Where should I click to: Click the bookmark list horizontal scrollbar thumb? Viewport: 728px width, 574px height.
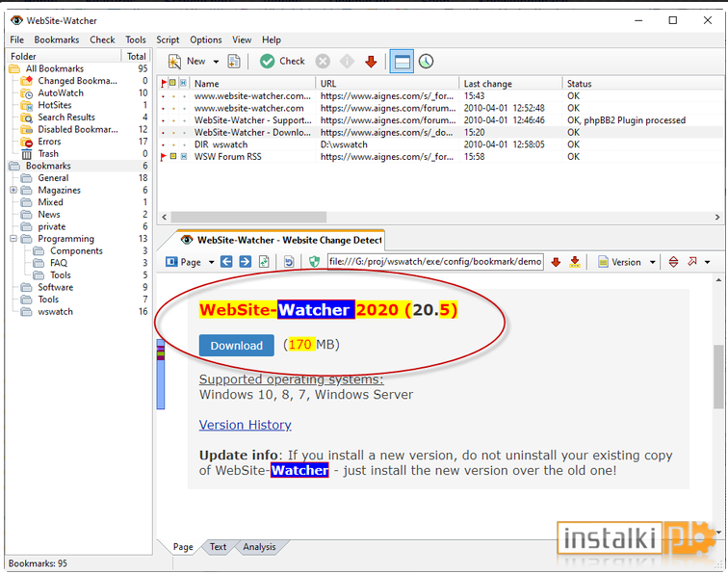tap(248, 217)
